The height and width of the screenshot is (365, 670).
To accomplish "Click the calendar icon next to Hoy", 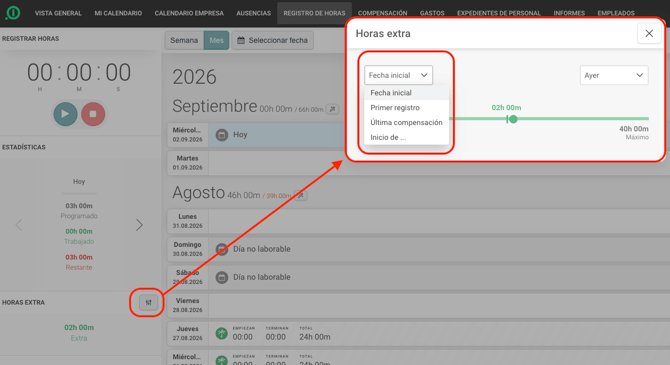I will tap(221, 135).
